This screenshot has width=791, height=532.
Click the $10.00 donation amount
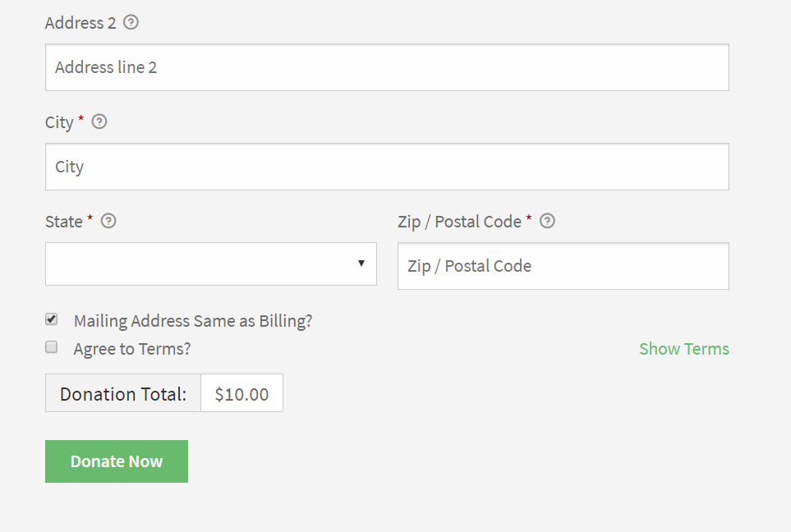241,392
